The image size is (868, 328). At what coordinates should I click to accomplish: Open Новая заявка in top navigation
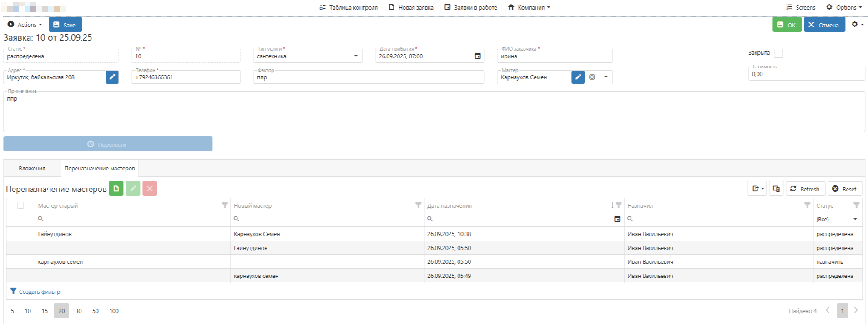(411, 7)
